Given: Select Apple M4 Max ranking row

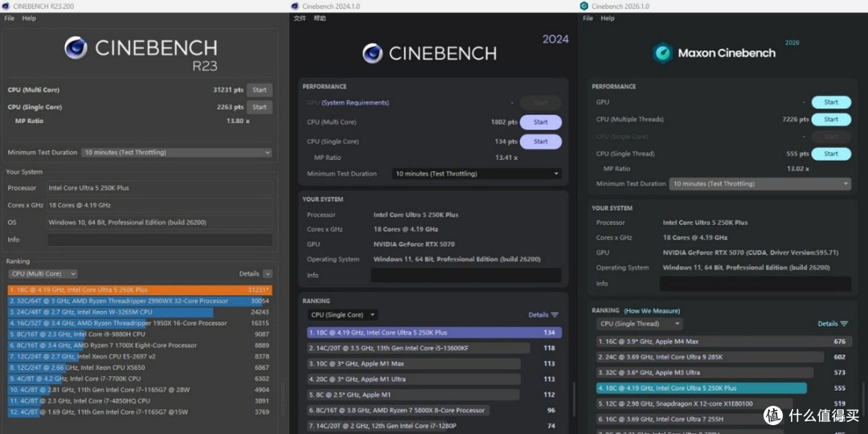Looking at the screenshot, I should tap(723, 342).
